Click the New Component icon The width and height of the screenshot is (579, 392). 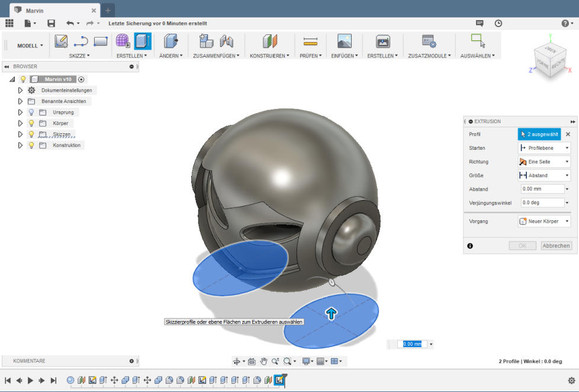tap(206, 41)
